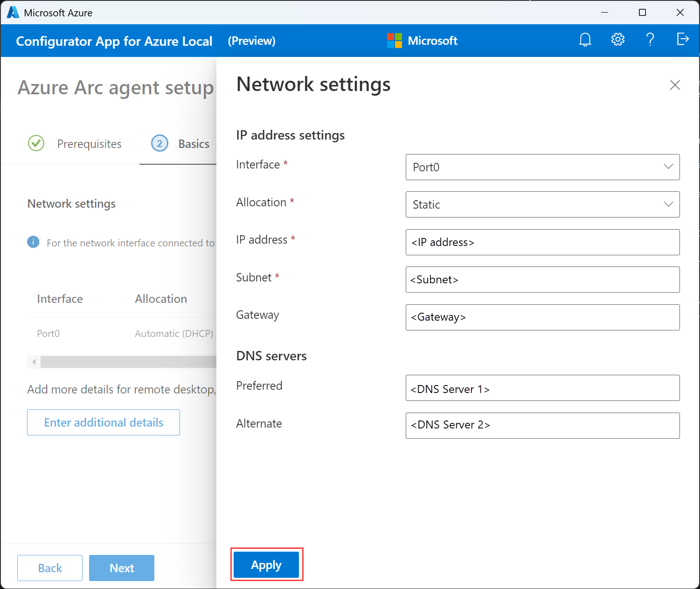Open the Allocation dropdown showing Static
Image resolution: width=700 pixels, height=589 pixels.
[542, 204]
